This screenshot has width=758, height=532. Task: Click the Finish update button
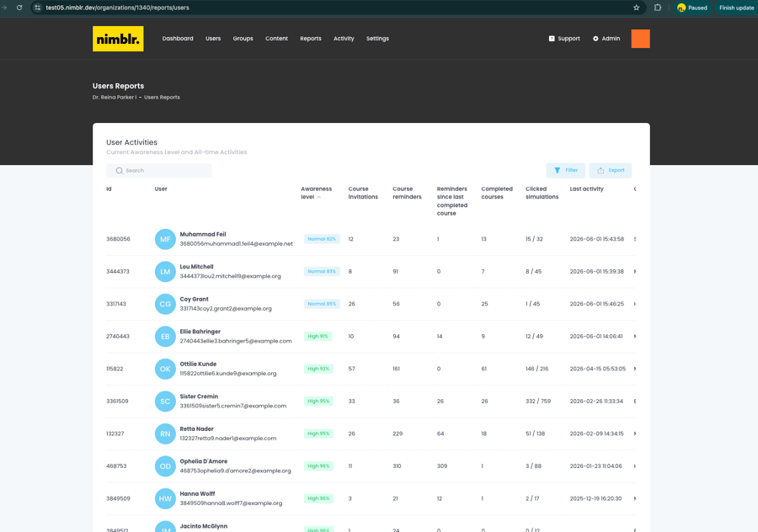coord(736,8)
